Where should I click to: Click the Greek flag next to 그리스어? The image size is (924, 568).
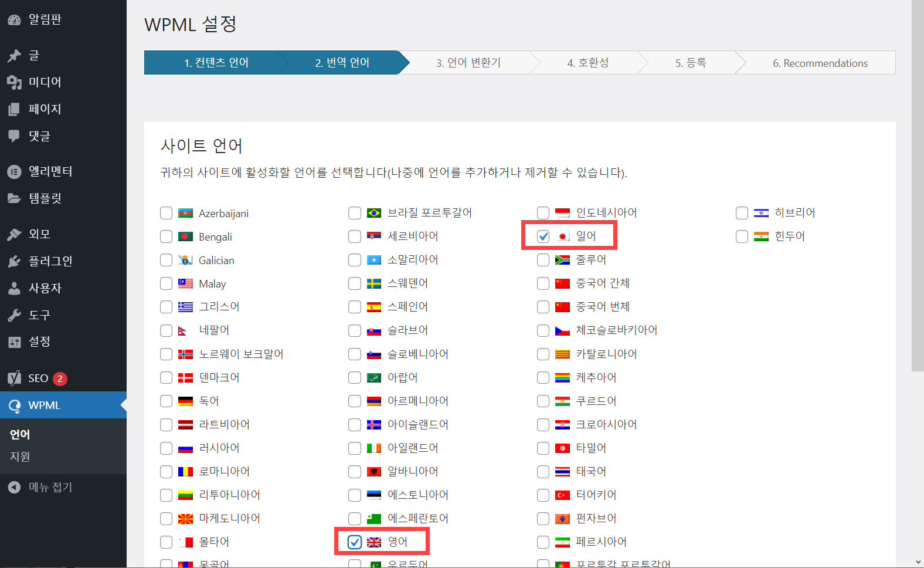point(185,307)
